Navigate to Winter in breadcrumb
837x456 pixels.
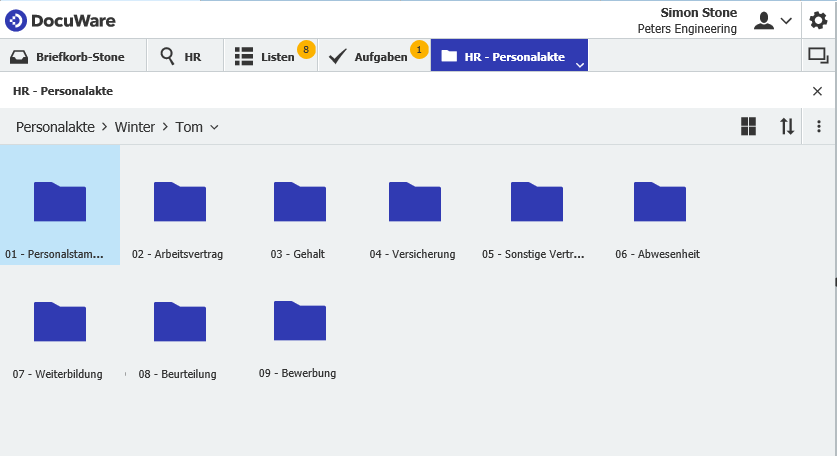pos(135,127)
